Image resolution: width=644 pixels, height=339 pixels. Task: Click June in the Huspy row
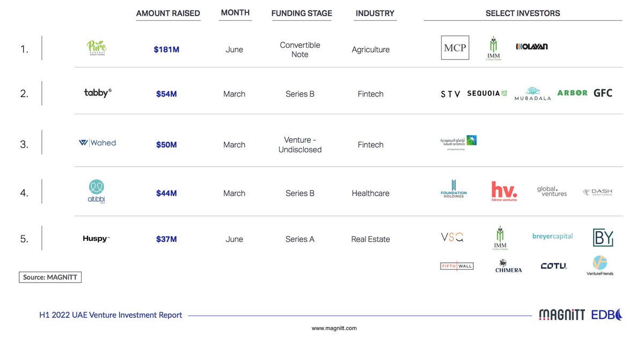click(x=235, y=239)
